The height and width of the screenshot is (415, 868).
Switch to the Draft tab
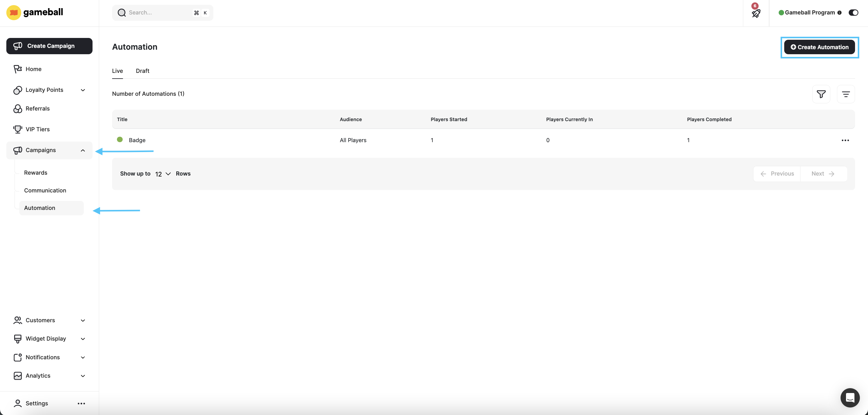[142, 71]
